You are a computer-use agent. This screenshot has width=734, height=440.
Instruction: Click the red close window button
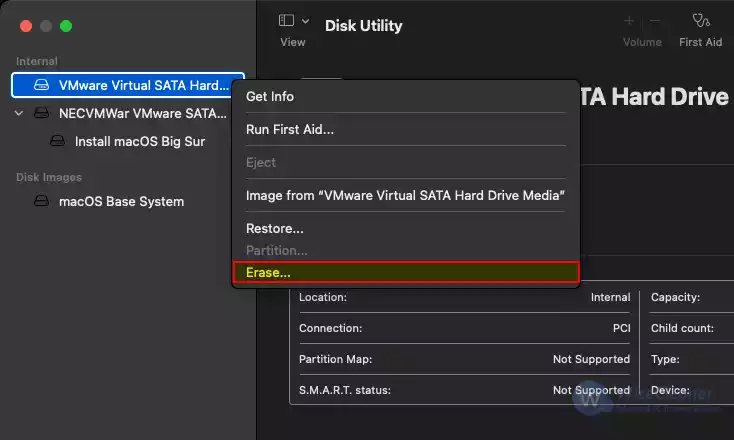[26, 26]
